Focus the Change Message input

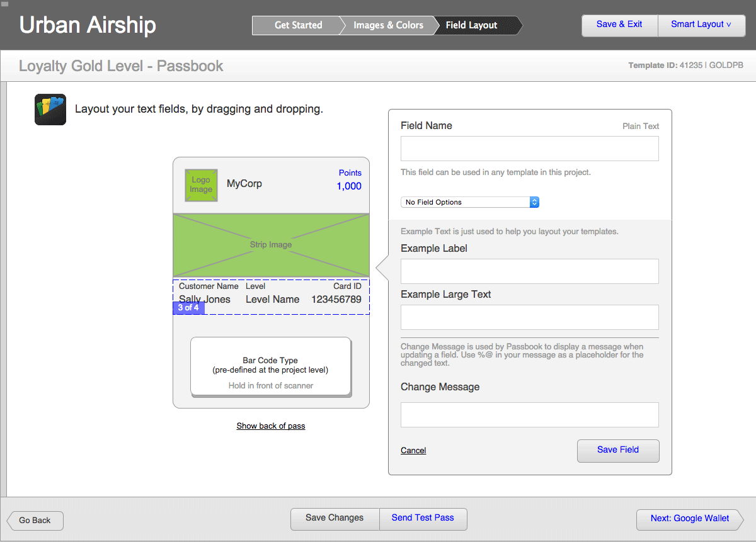(x=530, y=415)
